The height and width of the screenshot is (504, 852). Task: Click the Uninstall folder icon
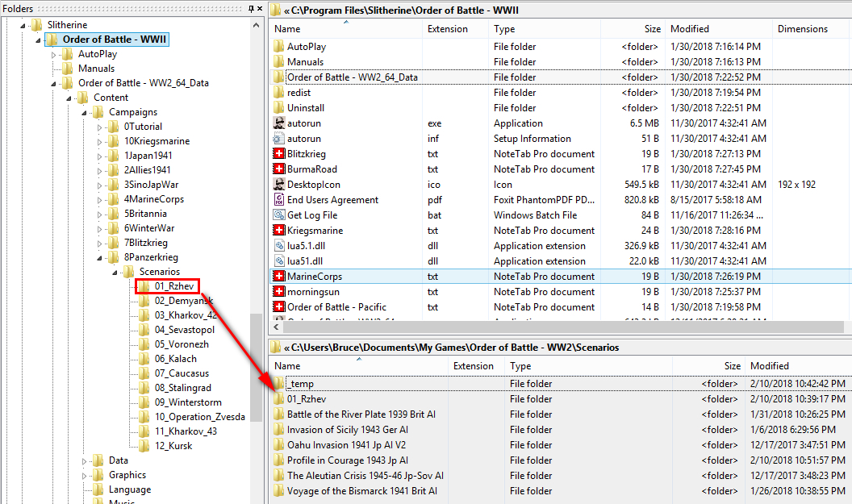[x=278, y=107]
